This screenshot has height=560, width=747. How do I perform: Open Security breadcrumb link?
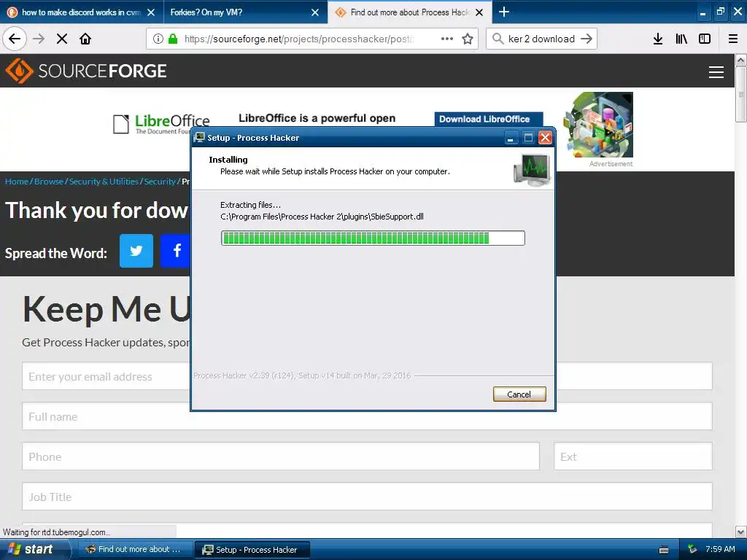[160, 182]
